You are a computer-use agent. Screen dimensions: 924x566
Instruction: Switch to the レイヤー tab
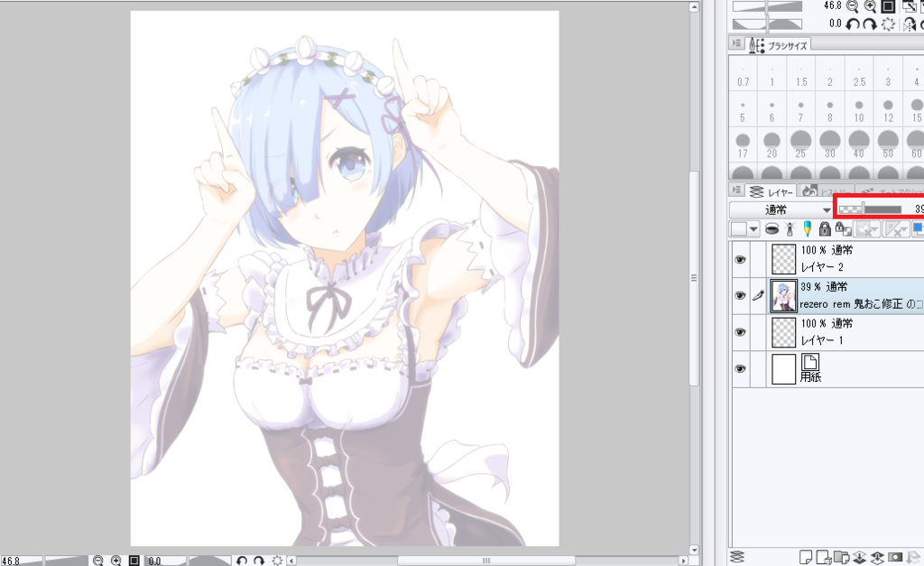pyautogui.click(x=772, y=191)
